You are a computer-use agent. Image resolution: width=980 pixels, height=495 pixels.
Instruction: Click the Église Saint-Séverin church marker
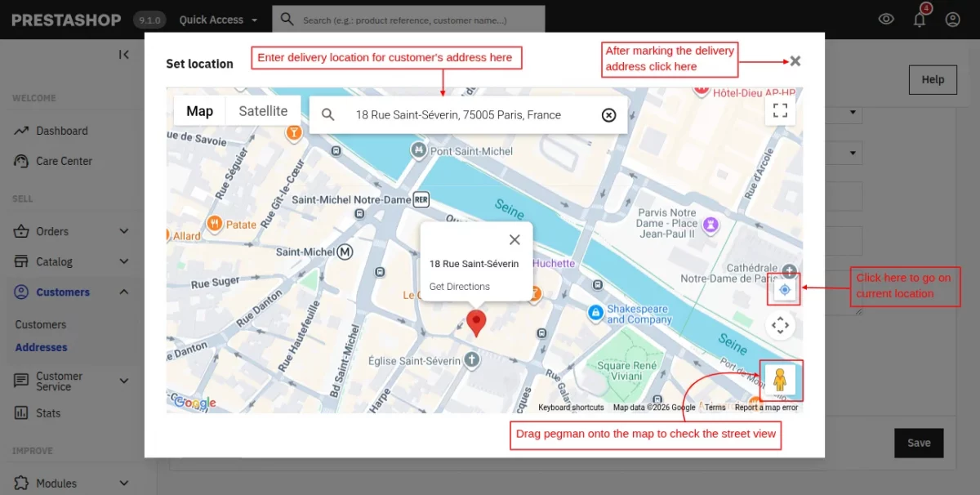[471, 359]
